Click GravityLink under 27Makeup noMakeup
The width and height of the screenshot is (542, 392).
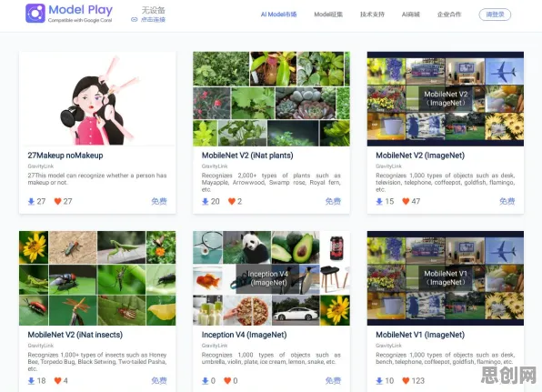(41, 166)
